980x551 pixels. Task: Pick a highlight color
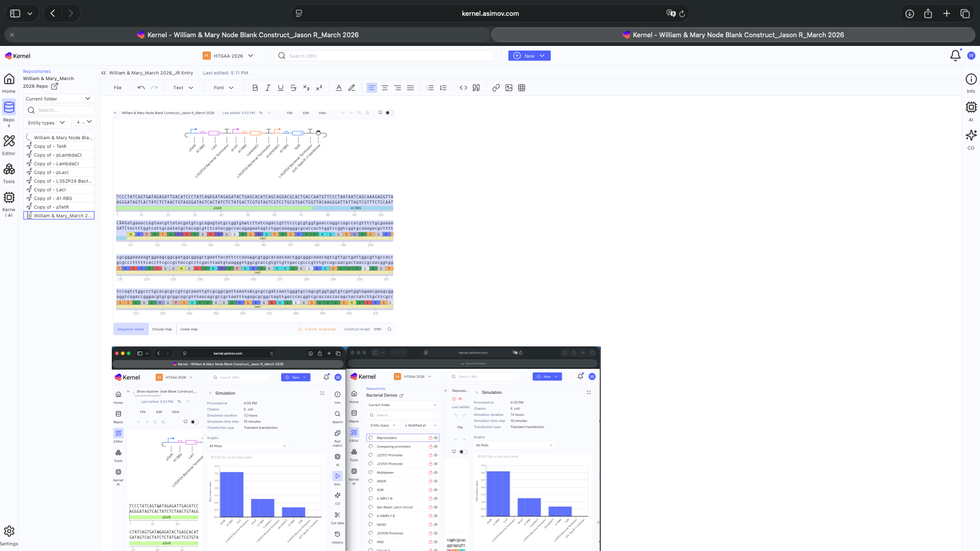tap(352, 88)
